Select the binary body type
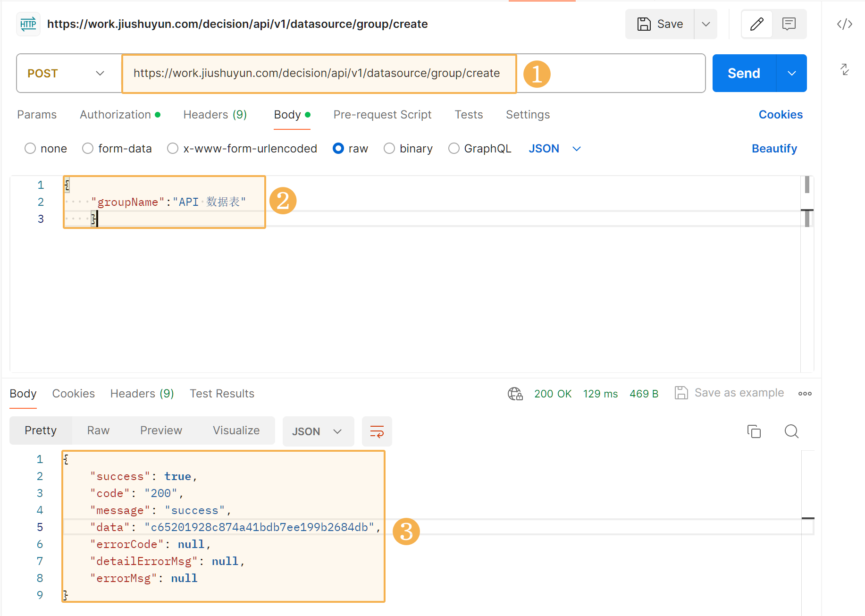865x616 pixels. coord(389,149)
